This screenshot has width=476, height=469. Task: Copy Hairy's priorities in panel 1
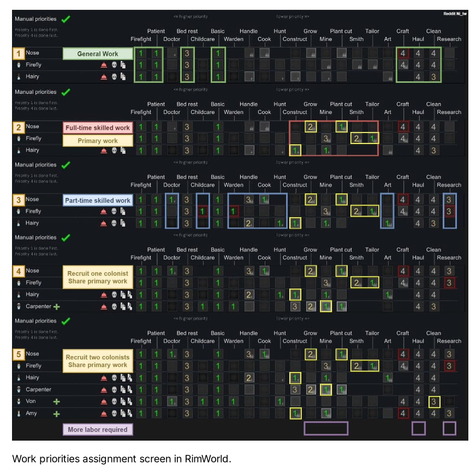point(123,76)
